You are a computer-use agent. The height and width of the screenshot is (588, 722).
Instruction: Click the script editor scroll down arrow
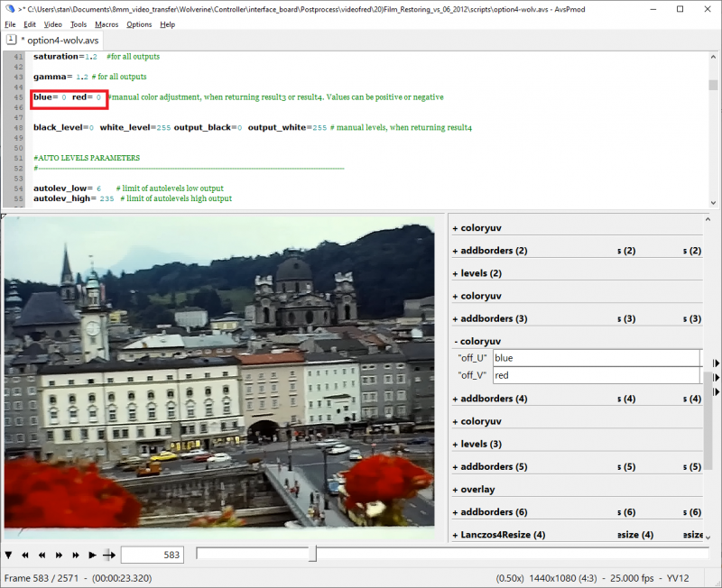(713, 202)
